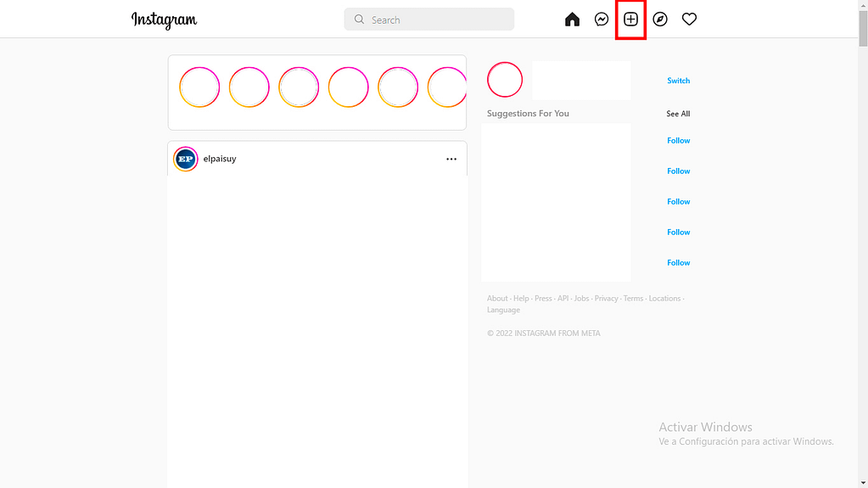The image size is (868, 488).
Task: Follow the first suggested account
Action: pos(678,141)
